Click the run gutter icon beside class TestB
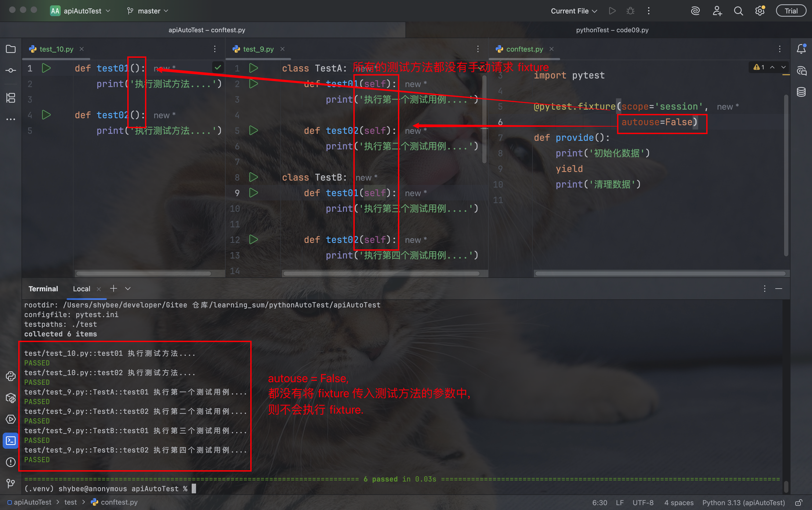Viewport: 812px width, 510px height. coord(253,177)
